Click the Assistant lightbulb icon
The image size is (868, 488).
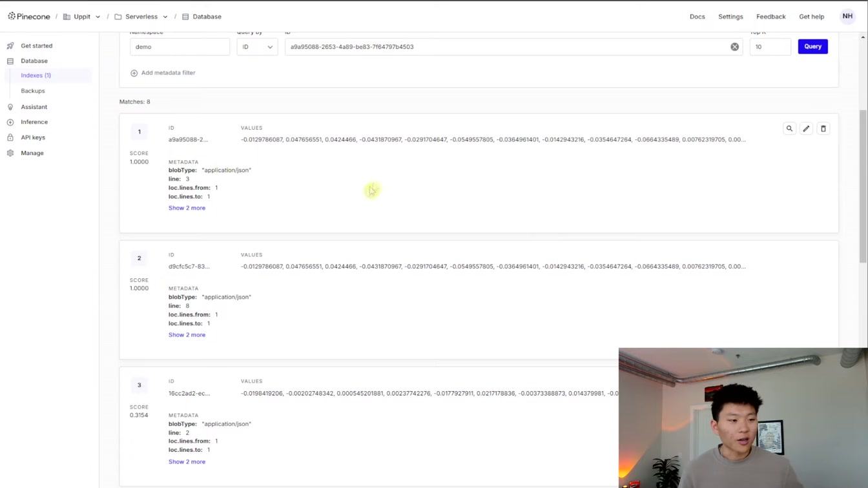[10, 107]
